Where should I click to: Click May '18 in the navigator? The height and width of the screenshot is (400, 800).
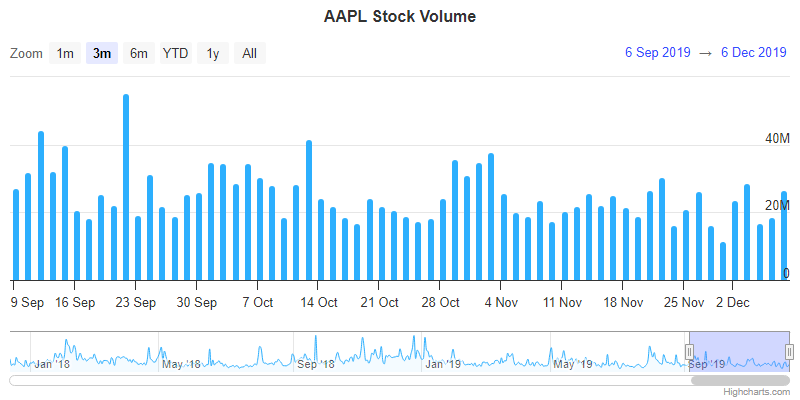[x=181, y=364]
